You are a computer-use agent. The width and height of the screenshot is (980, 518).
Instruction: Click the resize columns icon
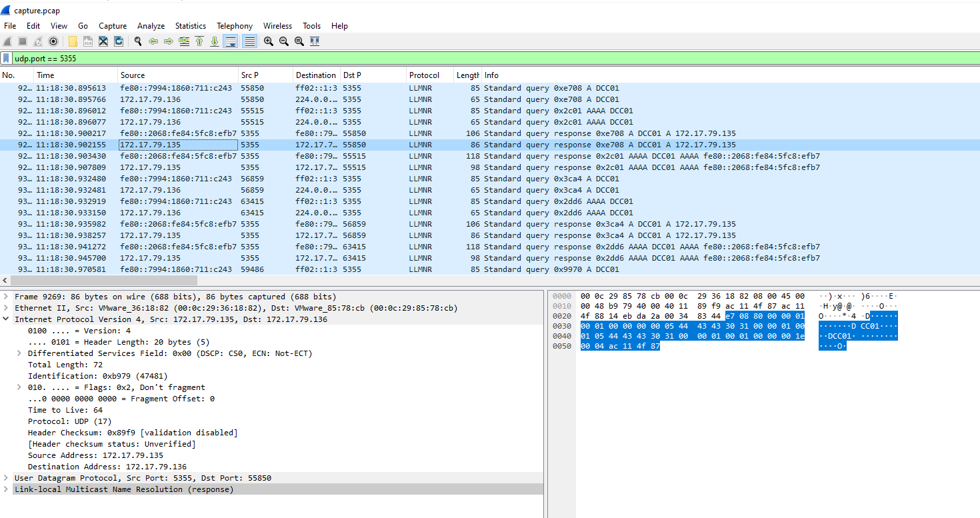coord(315,41)
